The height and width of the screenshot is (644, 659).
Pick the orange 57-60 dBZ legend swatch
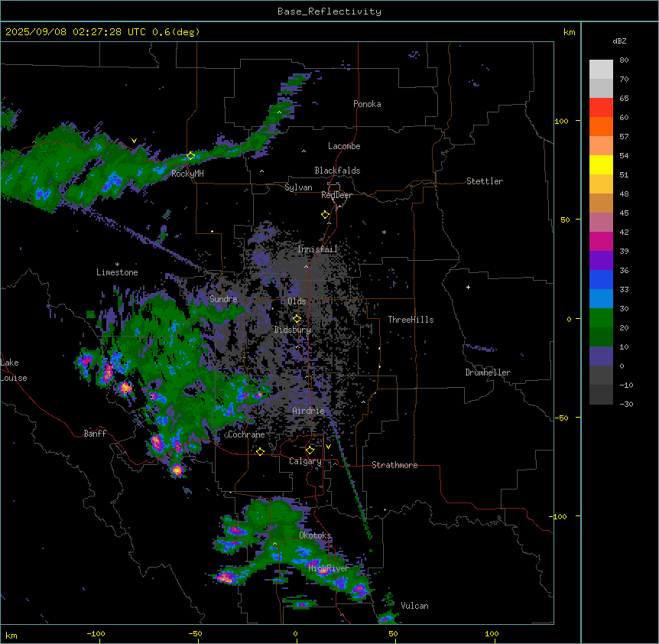click(x=601, y=126)
